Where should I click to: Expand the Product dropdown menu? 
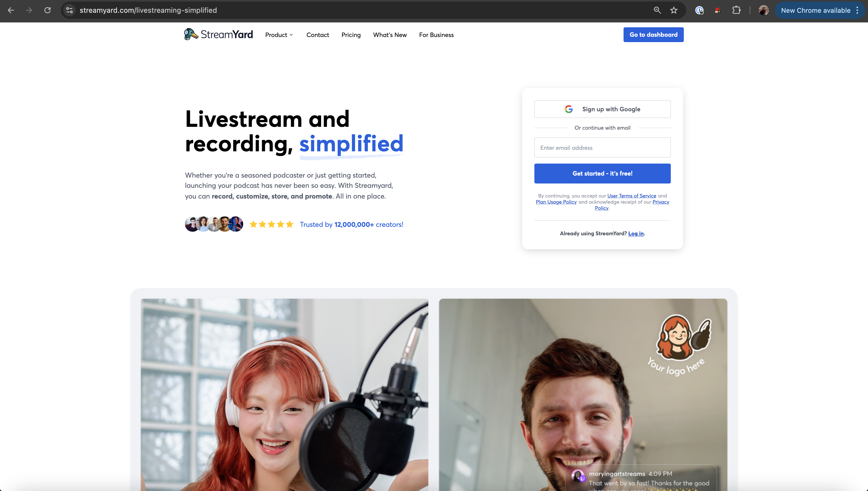[x=279, y=35]
